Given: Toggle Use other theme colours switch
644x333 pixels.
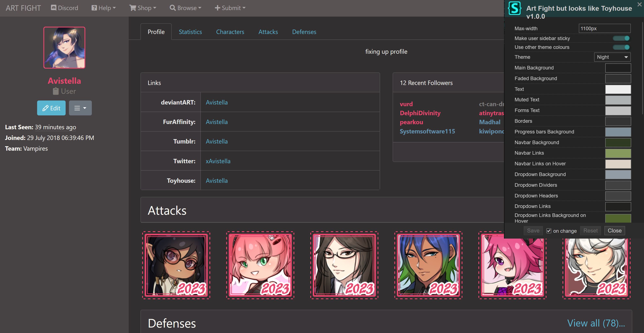Looking at the screenshot, I should click(621, 47).
